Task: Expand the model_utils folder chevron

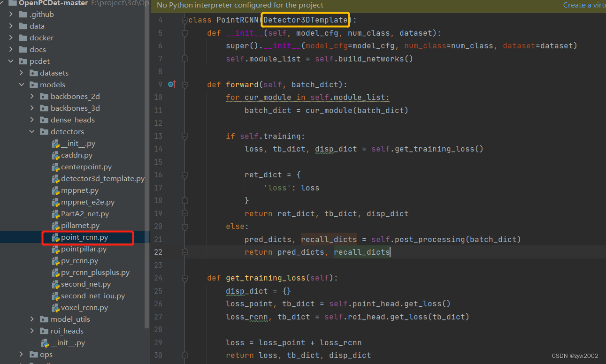Action: (32, 319)
